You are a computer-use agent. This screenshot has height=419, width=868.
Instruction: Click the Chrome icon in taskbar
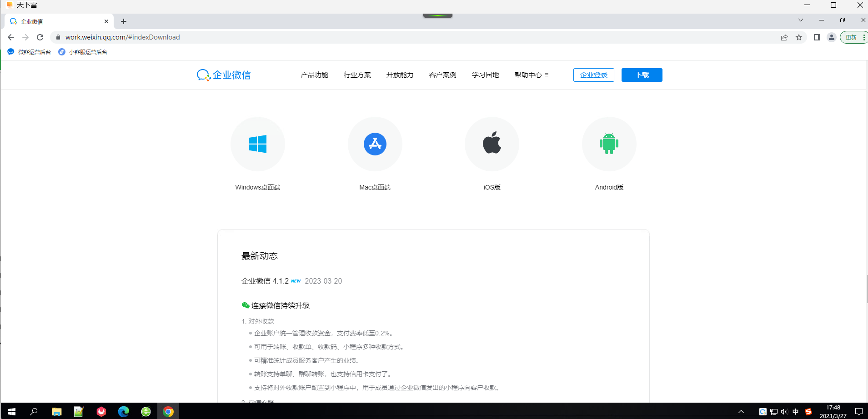[168, 412]
